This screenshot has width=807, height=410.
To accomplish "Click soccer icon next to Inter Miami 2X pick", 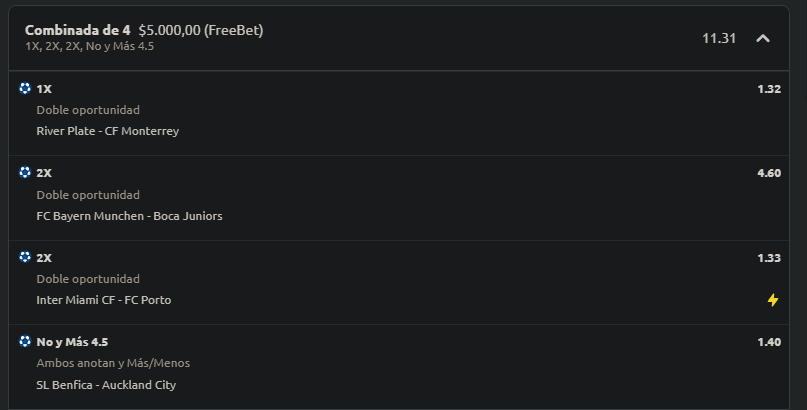I will (25, 257).
